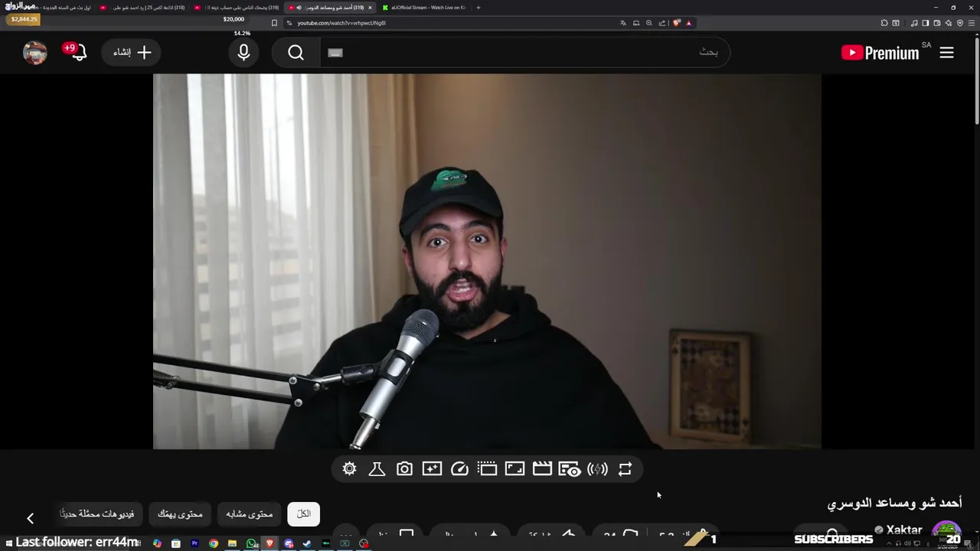The height and width of the screenshot is (551, 980).
Task: Click the flask experiments icon below video
Action: [377, 469]
